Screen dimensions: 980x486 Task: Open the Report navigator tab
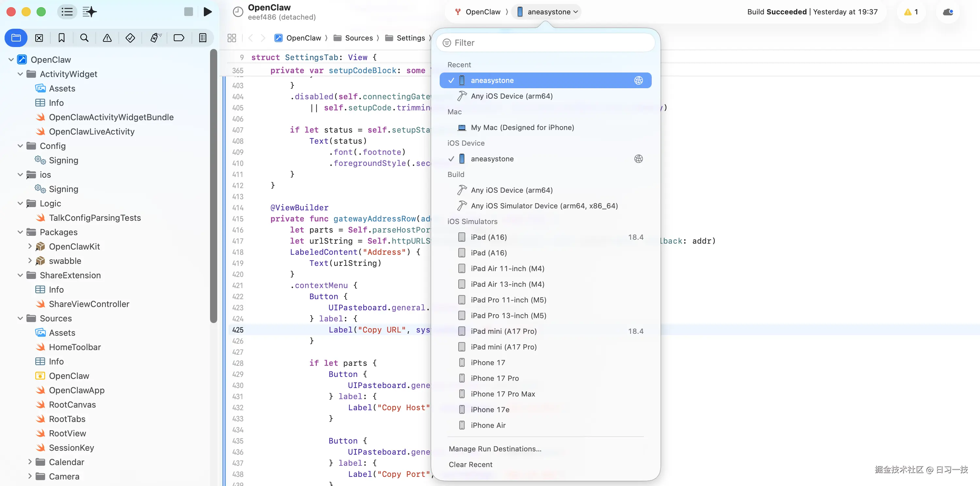(203, 38)
